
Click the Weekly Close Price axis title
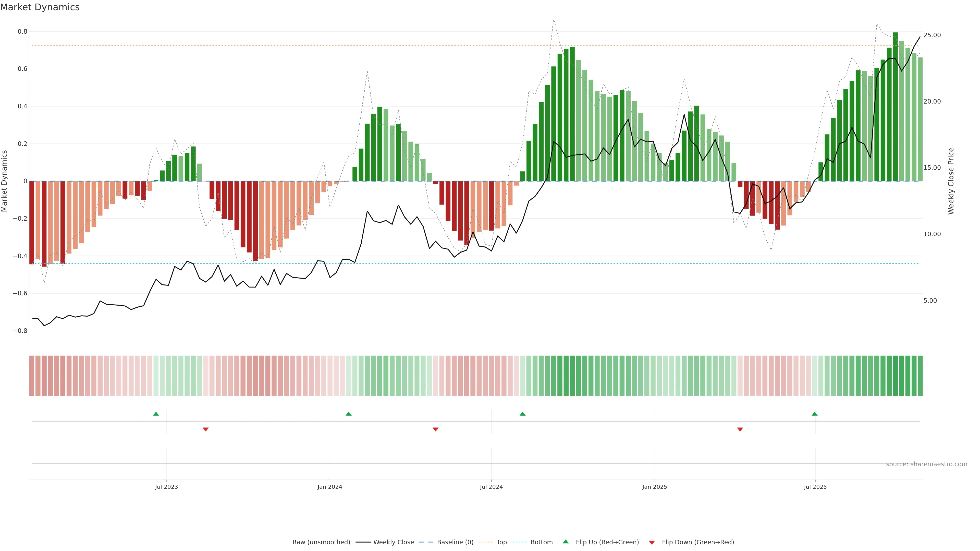tap(951, 181)
